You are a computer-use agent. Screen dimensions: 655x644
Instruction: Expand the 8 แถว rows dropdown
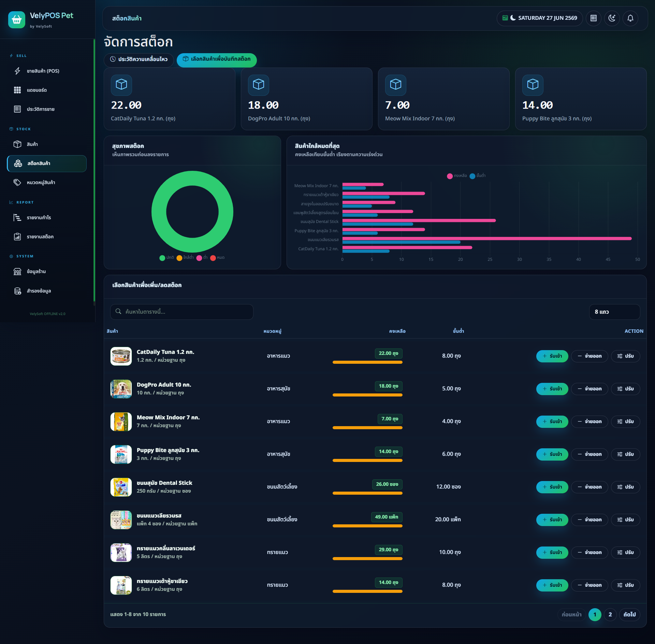pyautogui.click(x=614, y=312)
